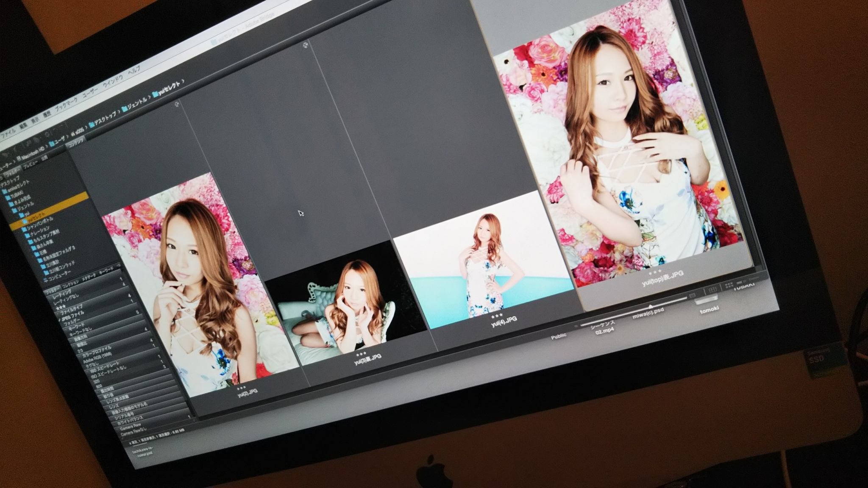Switch to thumbnail view icon
The width and height of the screenshot is (868, 488).
(x=729, y=285)
